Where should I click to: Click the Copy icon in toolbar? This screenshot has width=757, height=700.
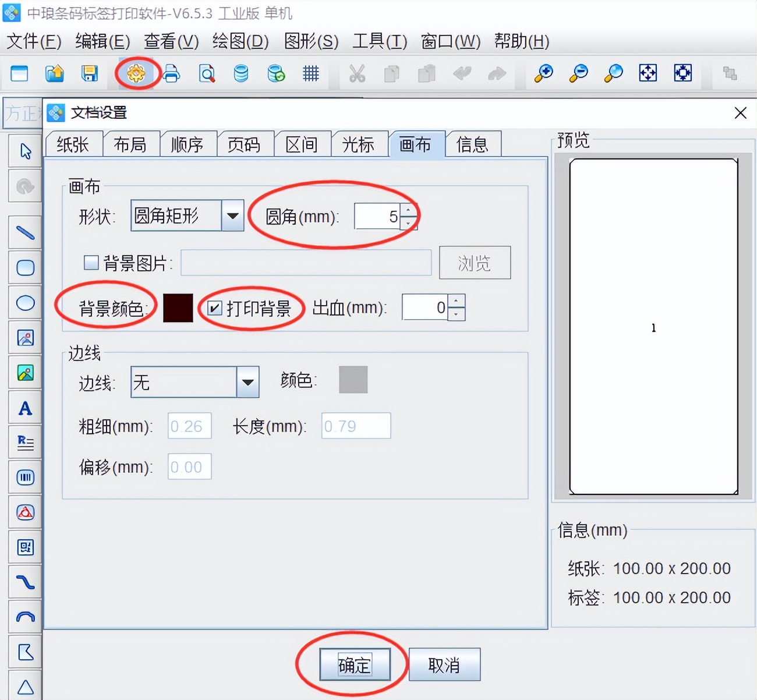[392, 73]
